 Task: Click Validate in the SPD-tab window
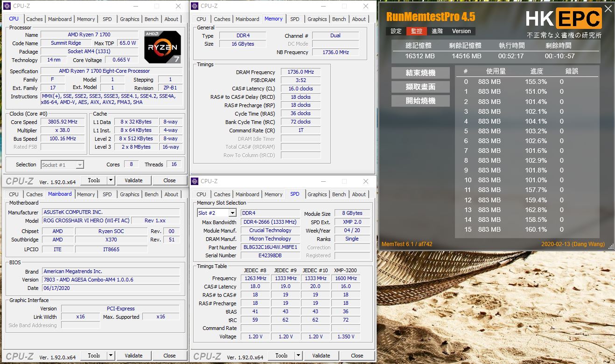321,356
